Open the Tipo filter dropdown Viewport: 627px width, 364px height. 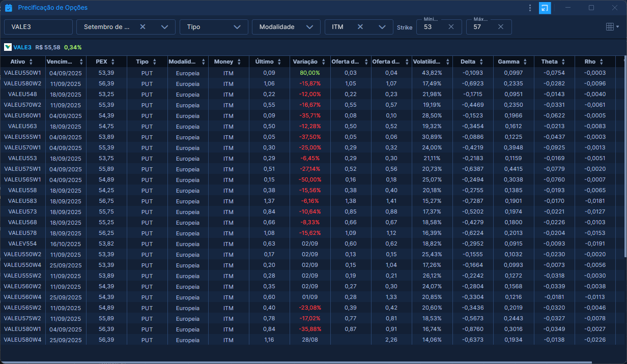click(214, 27)
